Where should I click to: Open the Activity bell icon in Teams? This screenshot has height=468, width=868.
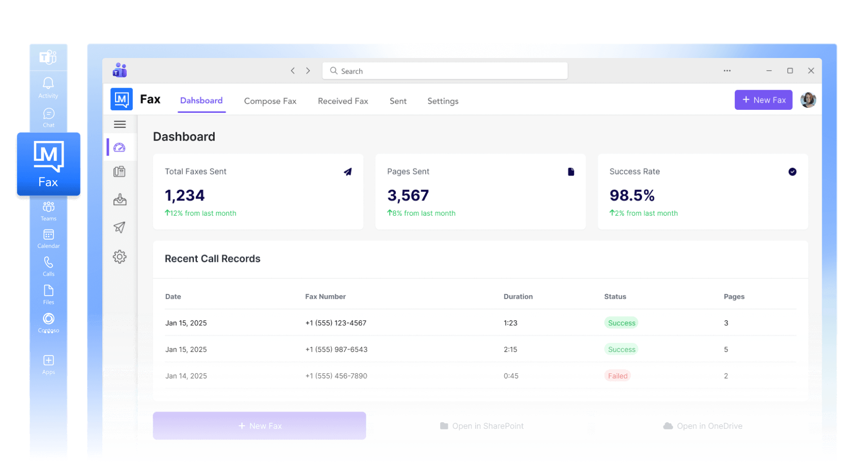(48, 84)
